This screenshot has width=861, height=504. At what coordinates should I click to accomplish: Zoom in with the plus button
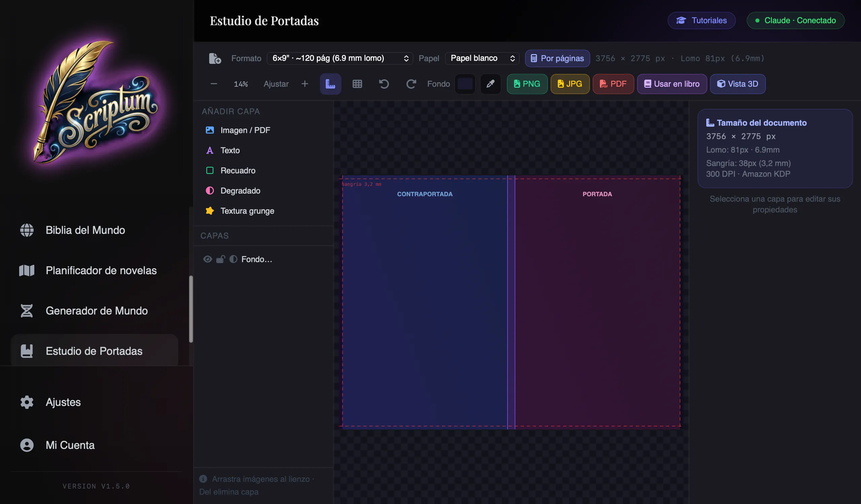[305, 84]
